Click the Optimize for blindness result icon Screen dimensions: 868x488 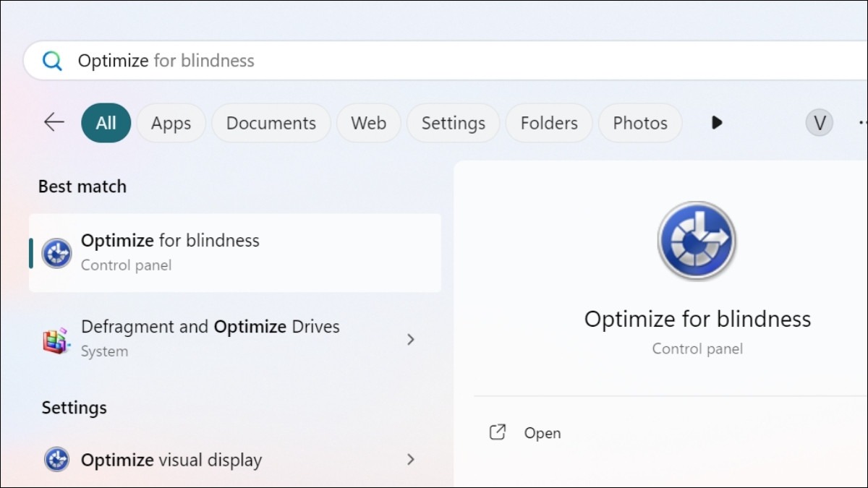pyautogui.click(x=56, y=253)
